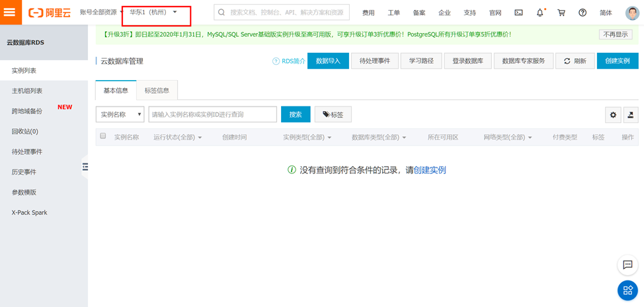Switch to the 标签信息 tab
This screenshot has width=644, height=307.
(x=157, y=91)
